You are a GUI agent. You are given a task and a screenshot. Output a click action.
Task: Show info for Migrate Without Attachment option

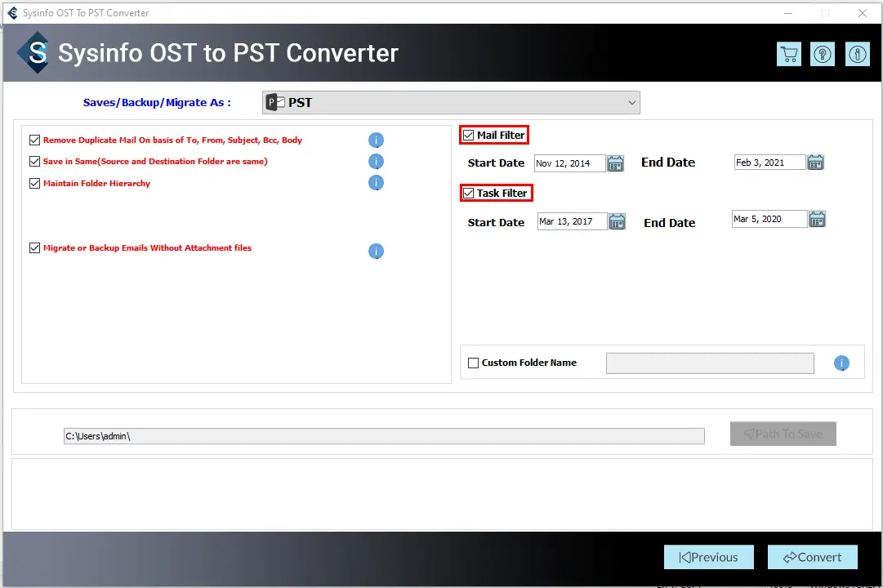click(376, 252)
